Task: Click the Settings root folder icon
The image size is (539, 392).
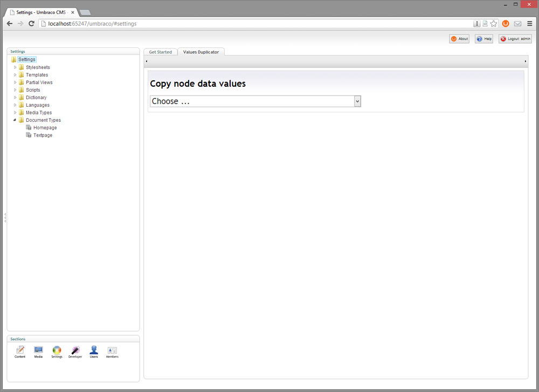Action: 14,59
